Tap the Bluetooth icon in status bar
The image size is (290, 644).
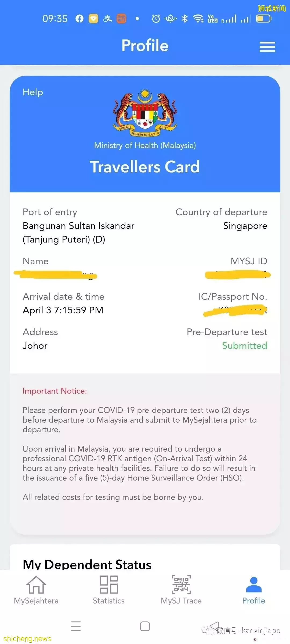point(184,19)
